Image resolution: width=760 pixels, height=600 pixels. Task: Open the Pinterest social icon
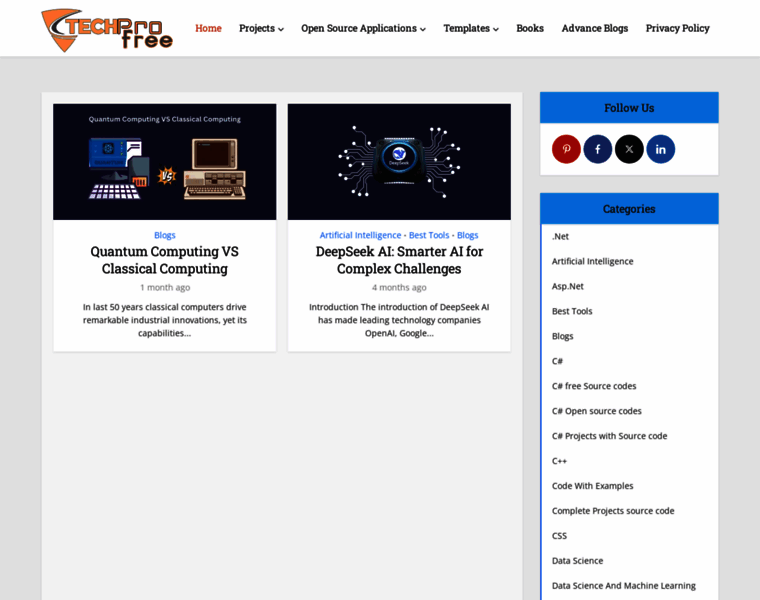click(x=566, y=149)
